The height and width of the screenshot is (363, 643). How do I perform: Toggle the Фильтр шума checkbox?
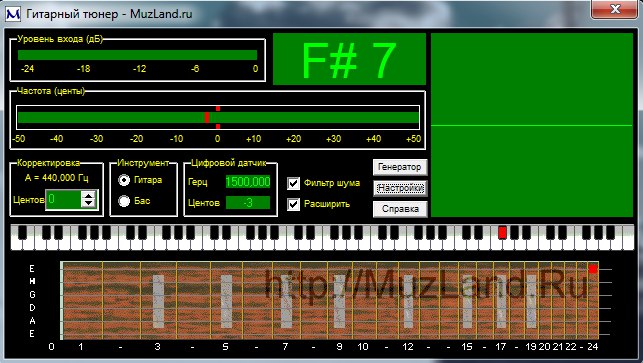pyautogui.click(x=293, y=183)
